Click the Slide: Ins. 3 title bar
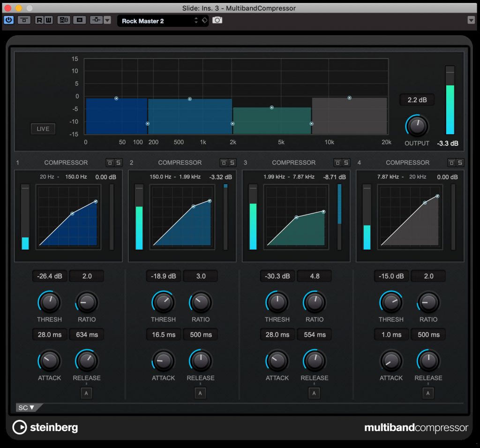This screenshot has height=448, width=480. tap(240, 8)
